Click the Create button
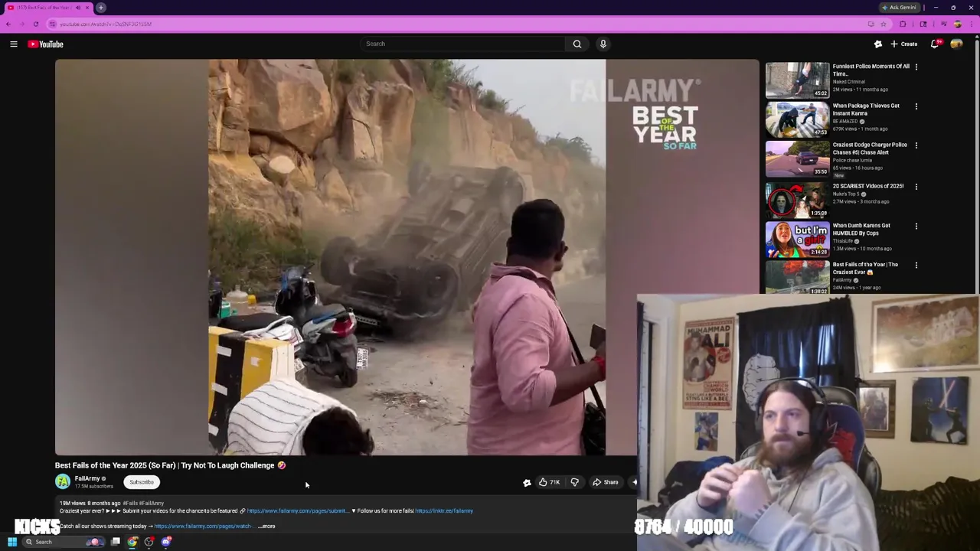The width and height of the screenshot is (980, 551). (x=904, y=44)
